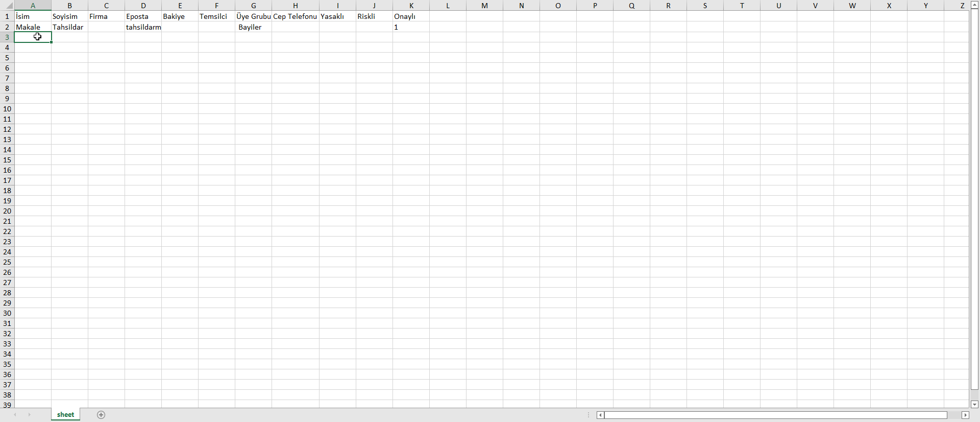Select column Z header
Image resolution: width=980 pixels, height=422 pixels.
[957, 6]
